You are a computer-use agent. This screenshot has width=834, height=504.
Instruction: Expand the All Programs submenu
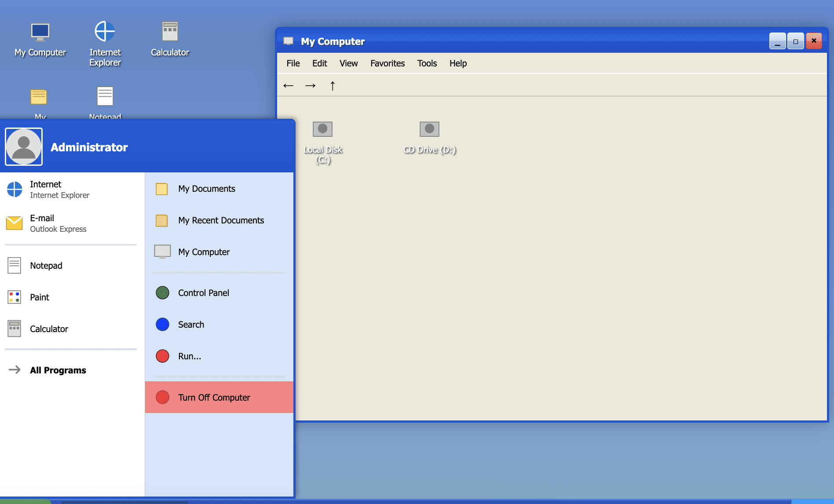[x=58, y=370]
